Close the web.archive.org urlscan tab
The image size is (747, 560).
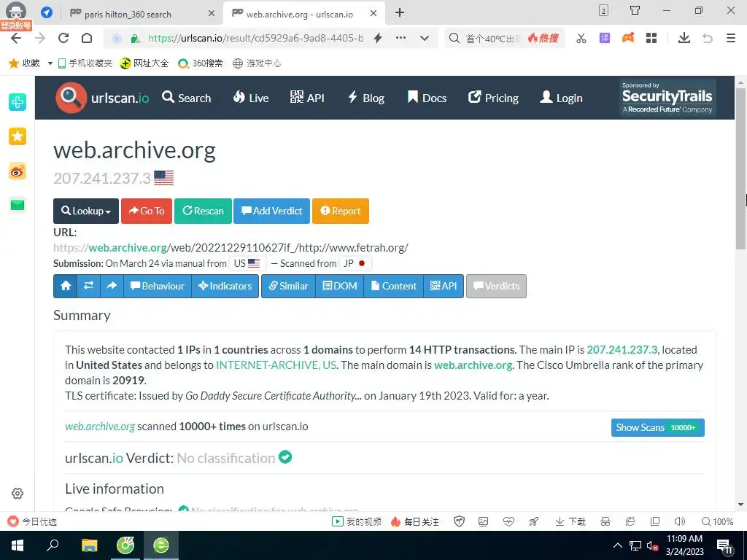pyautogui.click(x=373, y=13)
